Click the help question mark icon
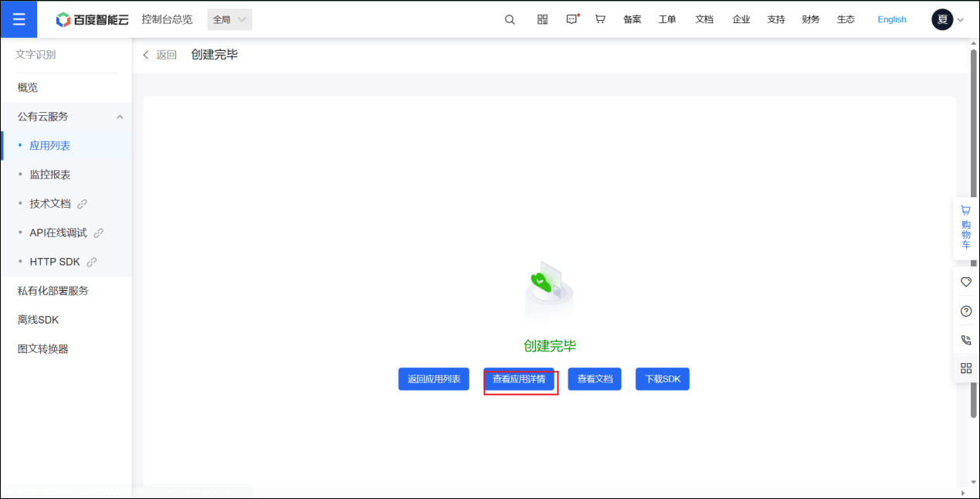The image size is (980, 499). point(965,311)
